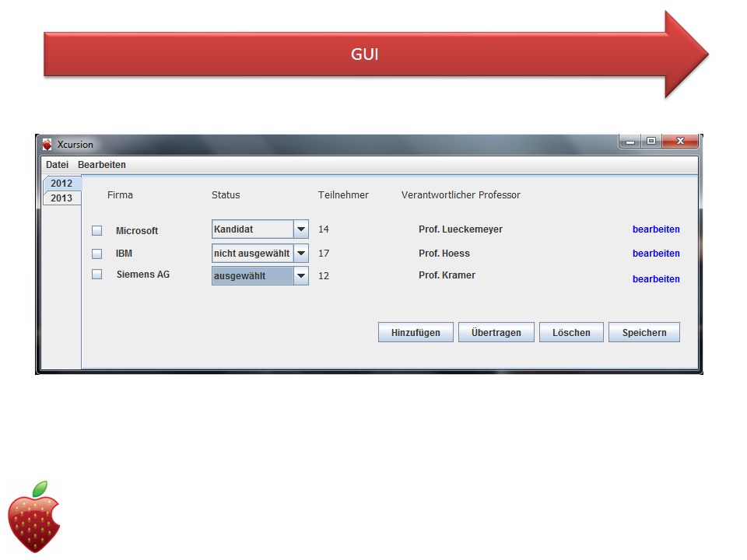Click the Verantwortlicher Professor column header

pyautogui.click(x=461, y=194)
